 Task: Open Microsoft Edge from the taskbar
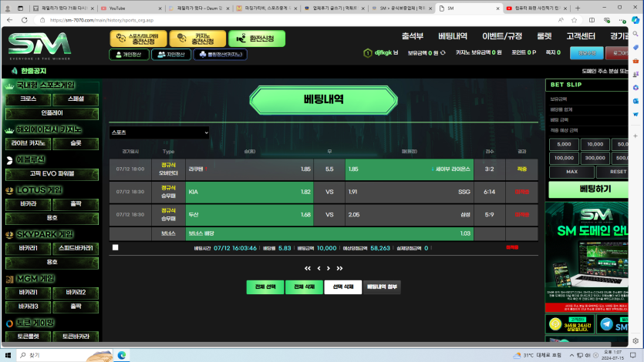click(121, 355)
